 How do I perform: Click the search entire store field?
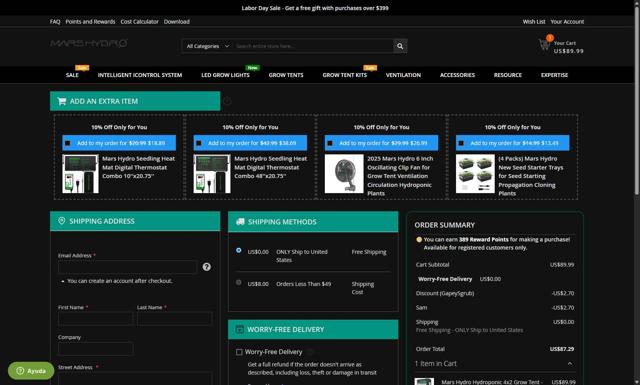313,46
